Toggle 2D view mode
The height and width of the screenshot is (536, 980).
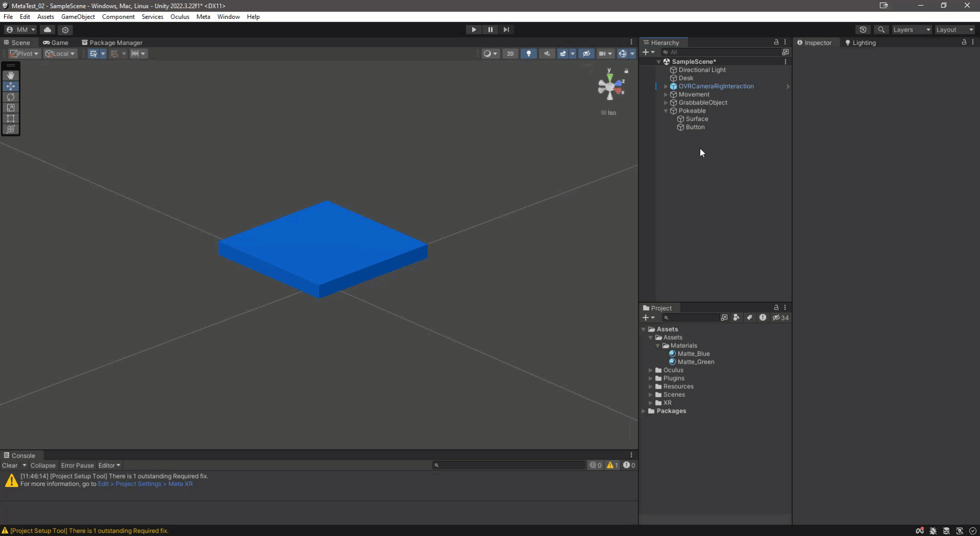(x=510, y=54)
